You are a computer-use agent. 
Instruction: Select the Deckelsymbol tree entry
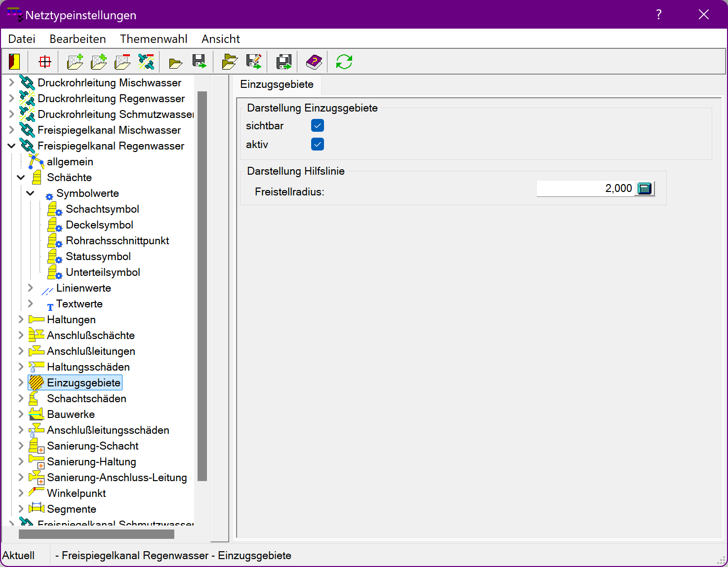(x=99, y=225)
